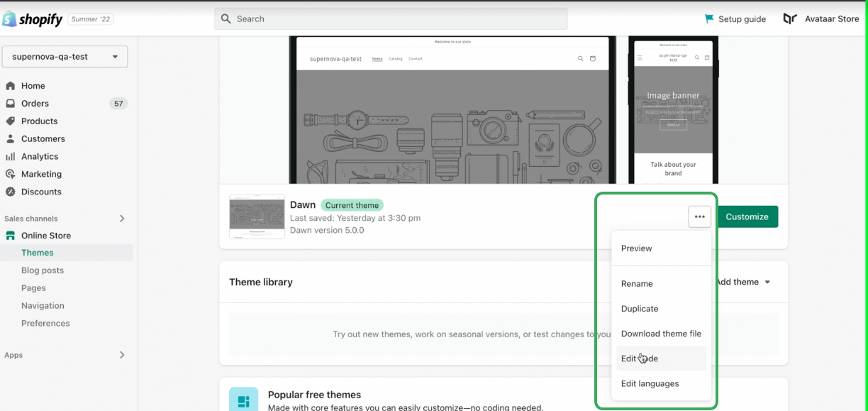Expand the Apps section
Viewport: 868px width, 411px height.
(122, 355)
